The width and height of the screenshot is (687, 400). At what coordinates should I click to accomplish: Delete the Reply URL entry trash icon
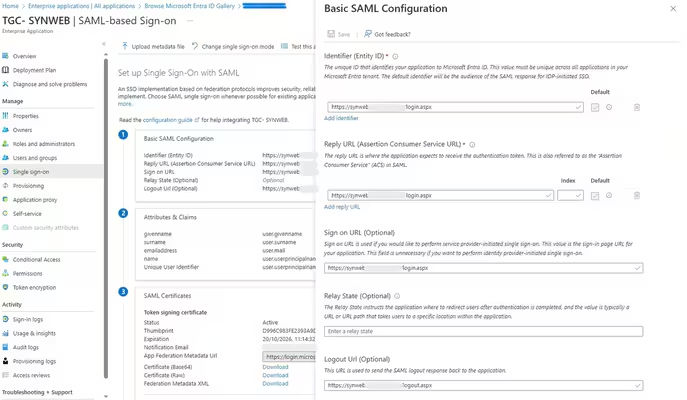(x=637, y=195)
